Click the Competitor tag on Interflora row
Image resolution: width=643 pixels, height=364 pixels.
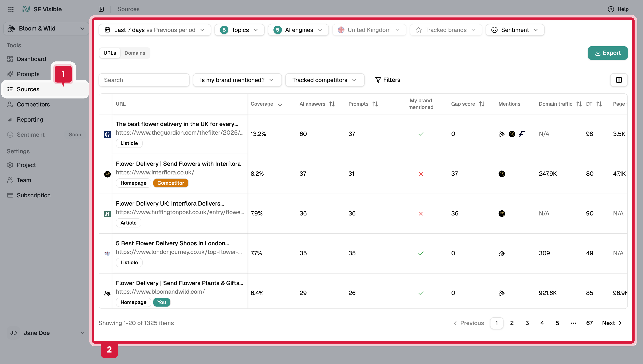171,183
